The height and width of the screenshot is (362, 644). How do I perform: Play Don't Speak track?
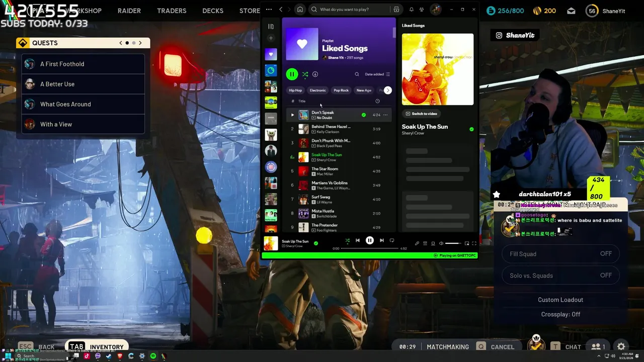coord(292,115)
